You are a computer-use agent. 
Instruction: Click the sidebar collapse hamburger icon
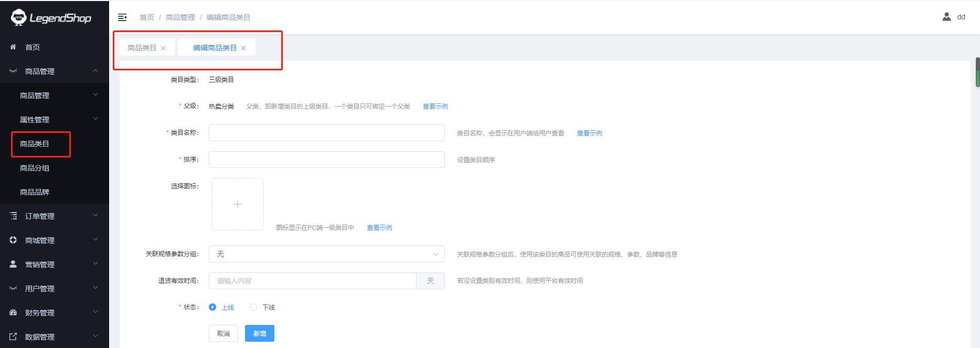122,17
